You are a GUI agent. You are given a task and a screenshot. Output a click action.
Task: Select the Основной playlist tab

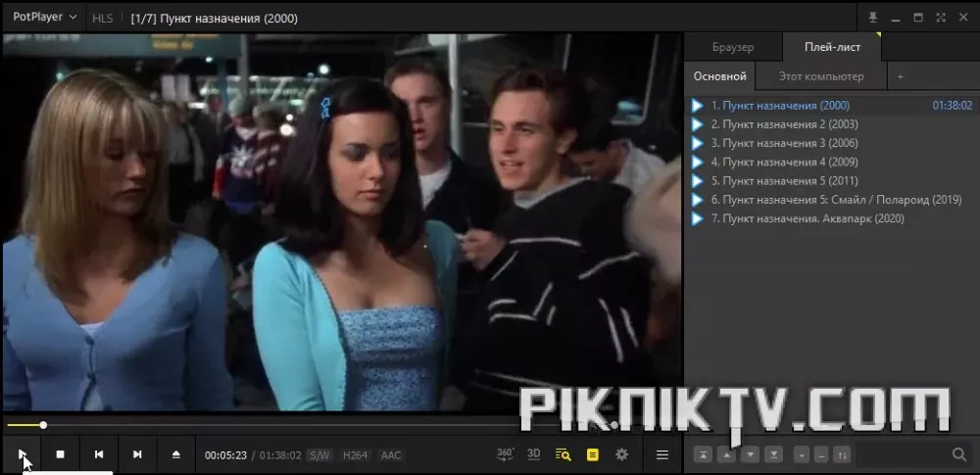tap(720, 76)
